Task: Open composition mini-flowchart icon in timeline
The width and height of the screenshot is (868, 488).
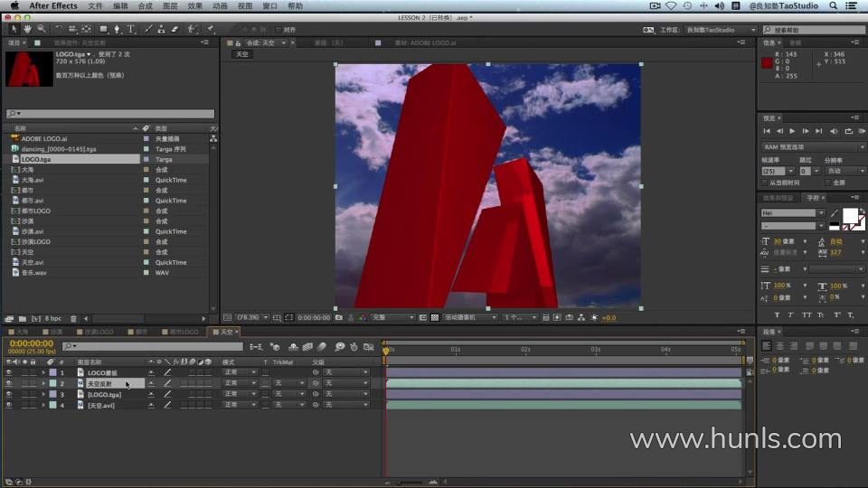Action: 256,347
